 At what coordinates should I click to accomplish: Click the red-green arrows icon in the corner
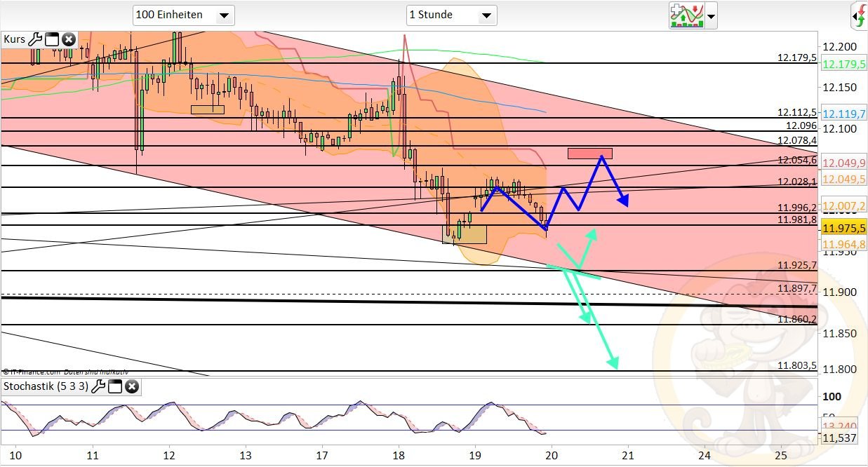click(860, 14)
